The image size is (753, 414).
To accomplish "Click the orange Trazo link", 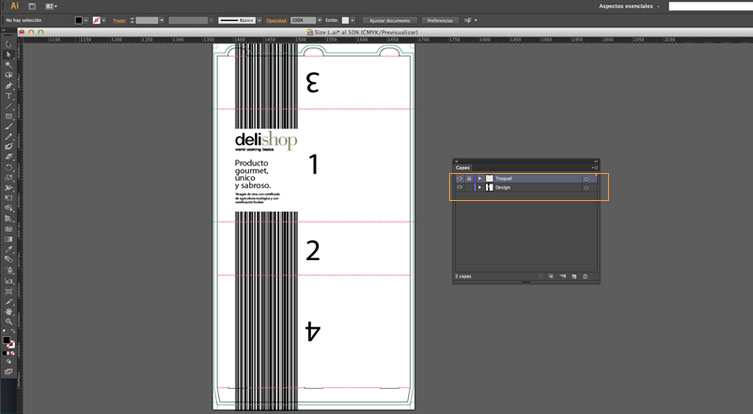I will tap(120, 20).
